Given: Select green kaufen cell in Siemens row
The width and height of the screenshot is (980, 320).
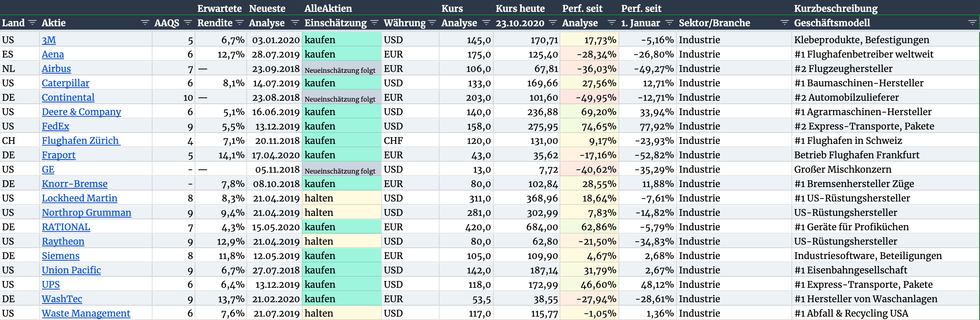Looking at the screenshot, I should pos(342,256).
